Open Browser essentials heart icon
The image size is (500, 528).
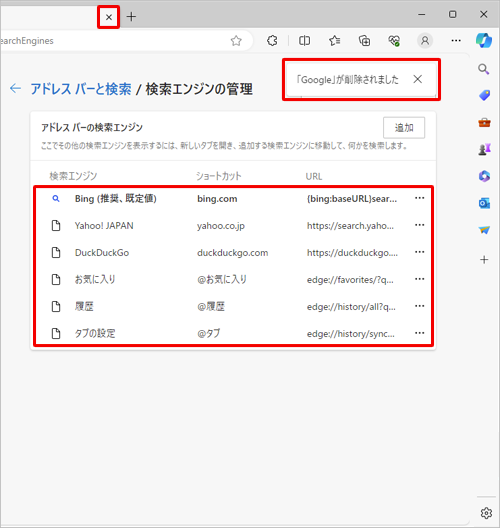coord(394,41)
